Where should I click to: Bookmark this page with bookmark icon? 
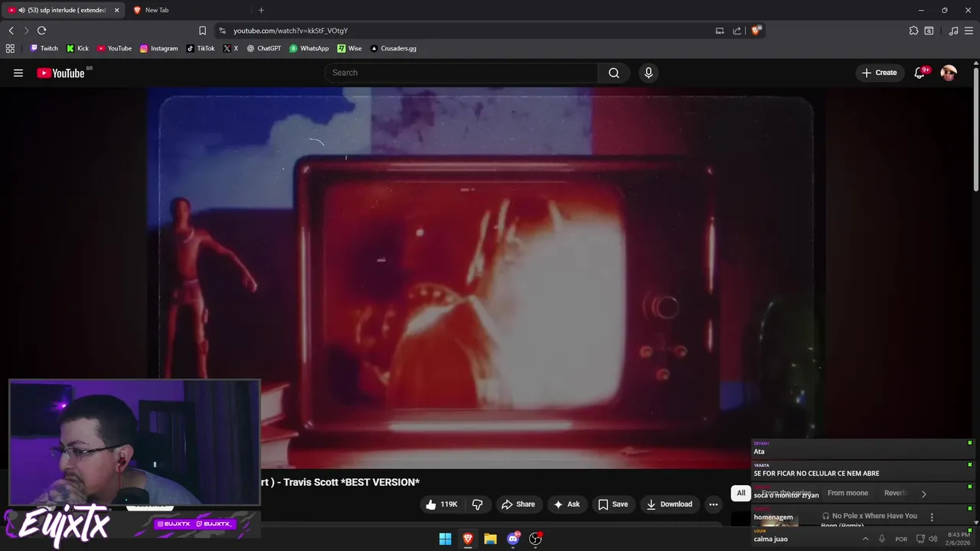pos(202,31)
